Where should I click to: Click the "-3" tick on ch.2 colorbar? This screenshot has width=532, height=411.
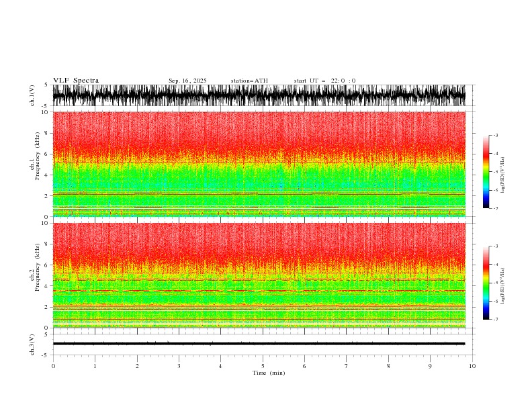click(x=496, y=246)
